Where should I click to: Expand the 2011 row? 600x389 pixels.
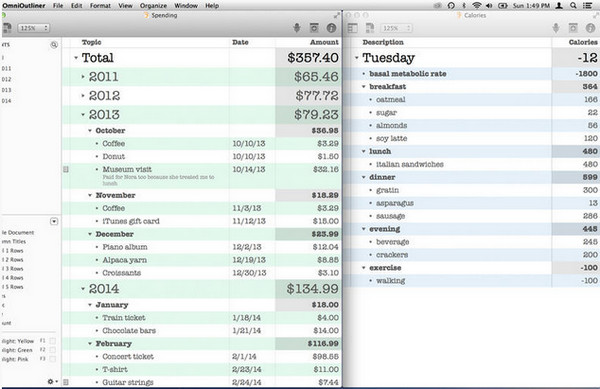pyautogui.click(x=83, y=76)
